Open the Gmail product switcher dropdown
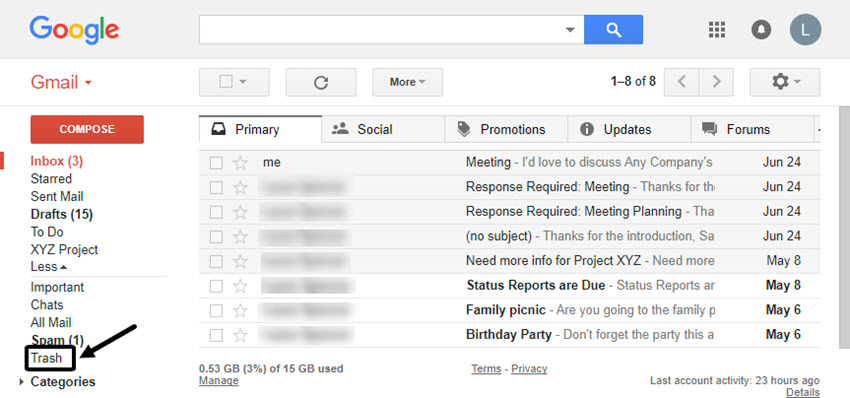The image size is (850, 398). pos(61,82)
